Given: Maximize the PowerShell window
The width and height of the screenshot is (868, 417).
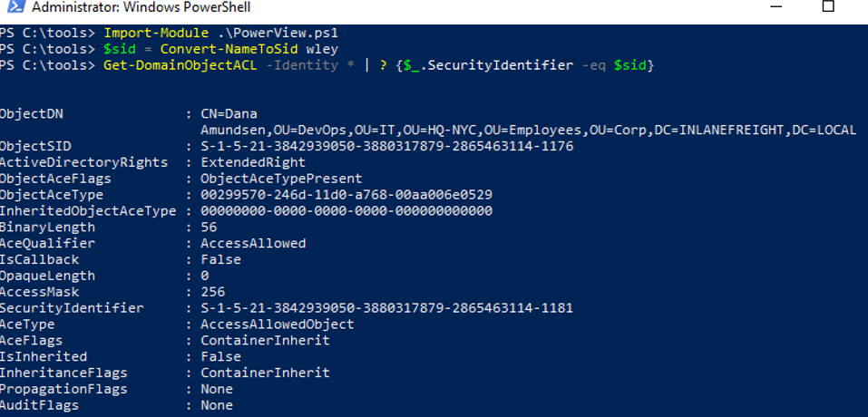Looking at the screenshot, I should click(827, 7).
